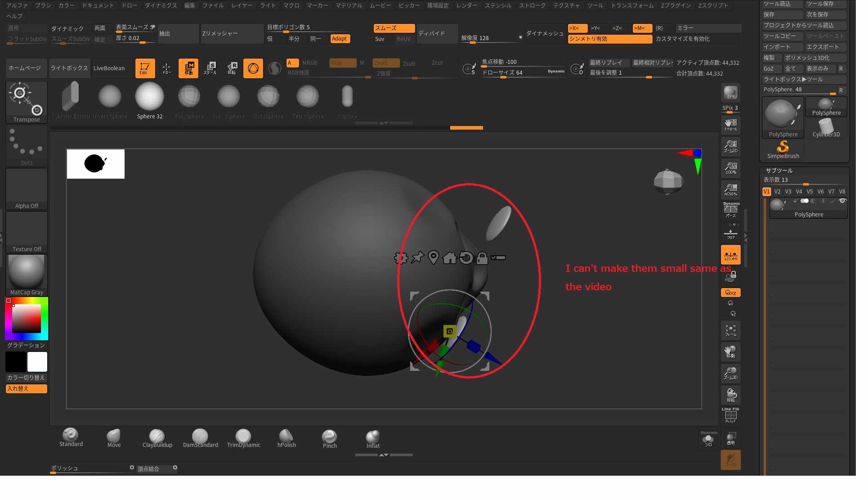Click the BPR render icon
868x500 pixels.
(730, 93)
